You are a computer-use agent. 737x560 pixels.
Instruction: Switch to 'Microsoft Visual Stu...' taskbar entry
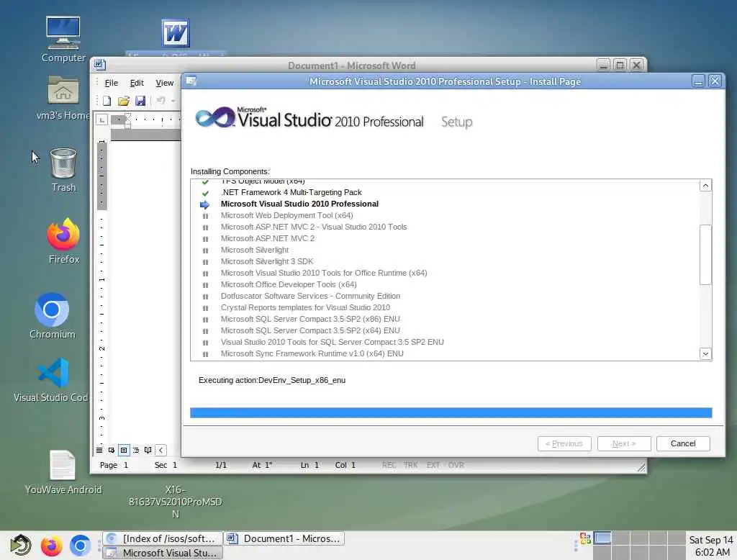(x=163, y=553)
